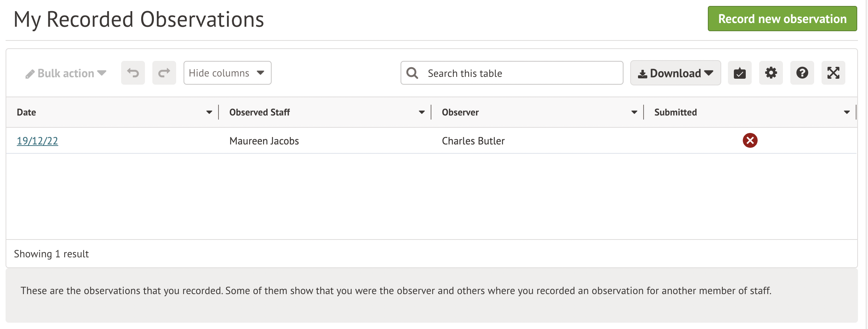Screen dimensions: 868x329
Task: Click in the Search this table field
Action: 520,73
